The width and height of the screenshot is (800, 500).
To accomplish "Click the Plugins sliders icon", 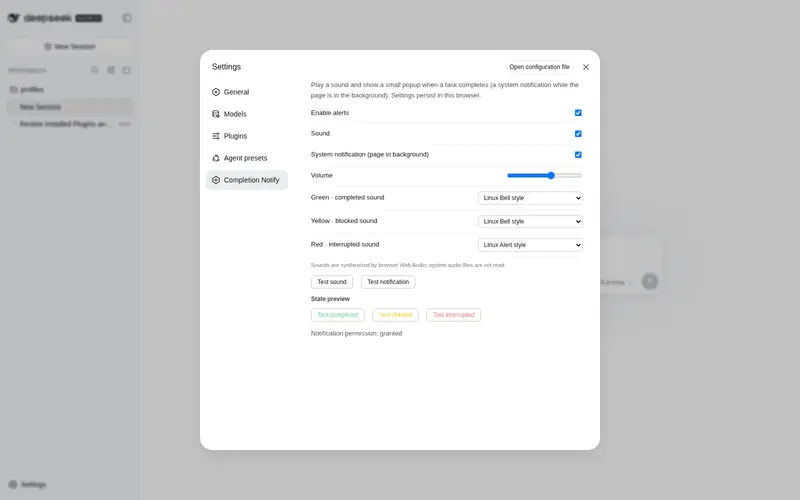I will [x=216, y=136].
